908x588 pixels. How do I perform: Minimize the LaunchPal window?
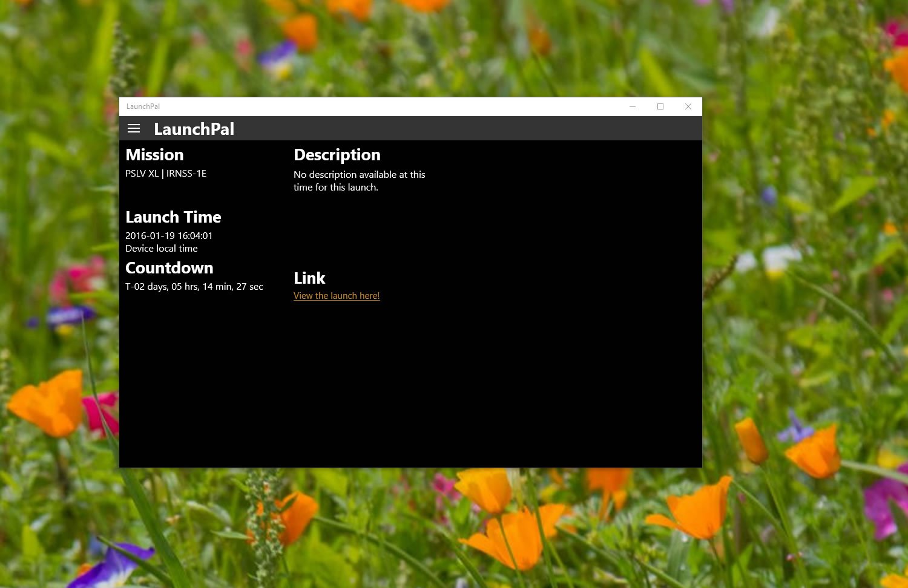pyautogui.click(x=633, y=106)
